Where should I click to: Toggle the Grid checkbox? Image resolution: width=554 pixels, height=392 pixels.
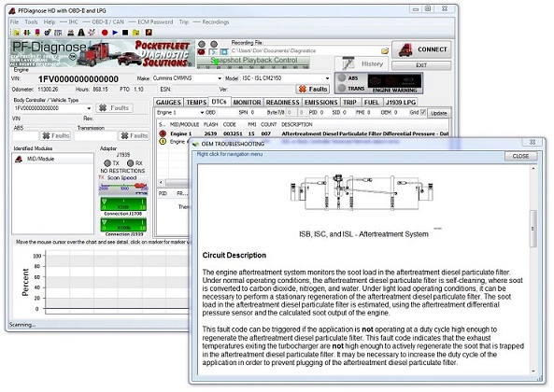pos(423,112)
